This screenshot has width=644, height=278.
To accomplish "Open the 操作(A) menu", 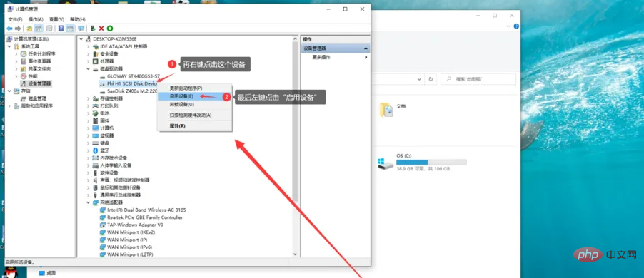I will (36, 19).
